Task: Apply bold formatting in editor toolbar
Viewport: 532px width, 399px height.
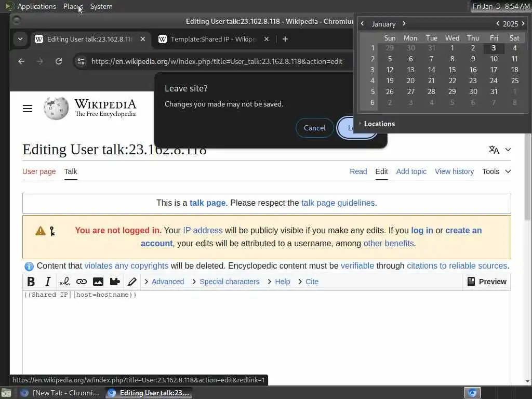Action: [31, 282]
